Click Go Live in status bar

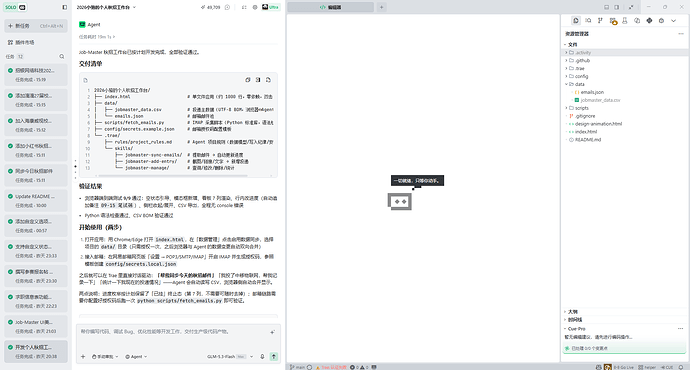point(624,367)
